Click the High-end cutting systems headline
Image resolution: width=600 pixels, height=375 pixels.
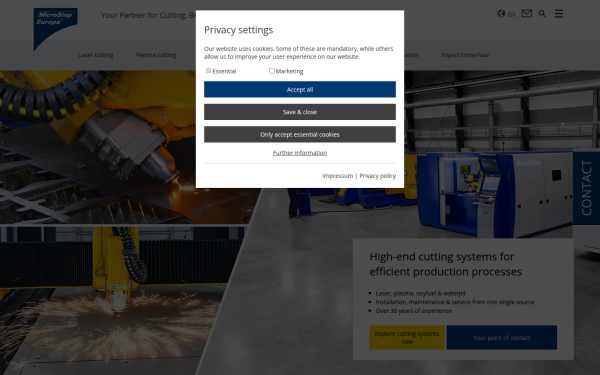coord(445,264)
